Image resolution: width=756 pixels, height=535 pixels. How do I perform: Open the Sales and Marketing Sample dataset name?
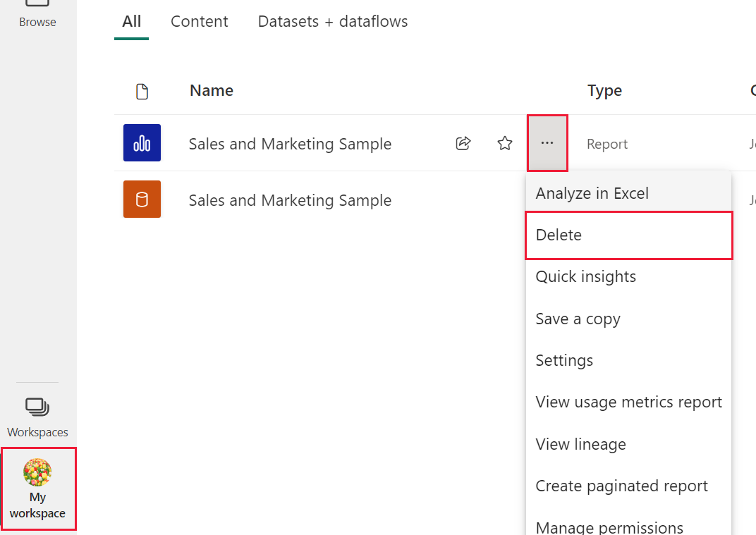[x=290, y=200]
